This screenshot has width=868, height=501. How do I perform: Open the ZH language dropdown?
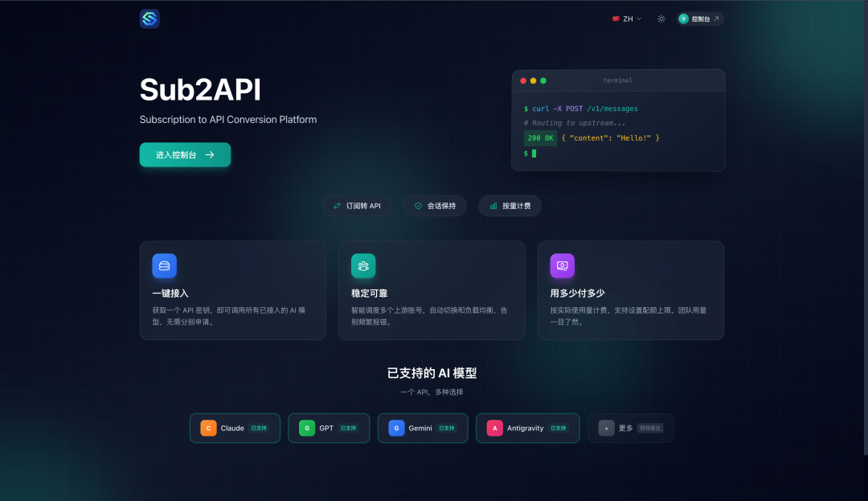tap(627, 18)
